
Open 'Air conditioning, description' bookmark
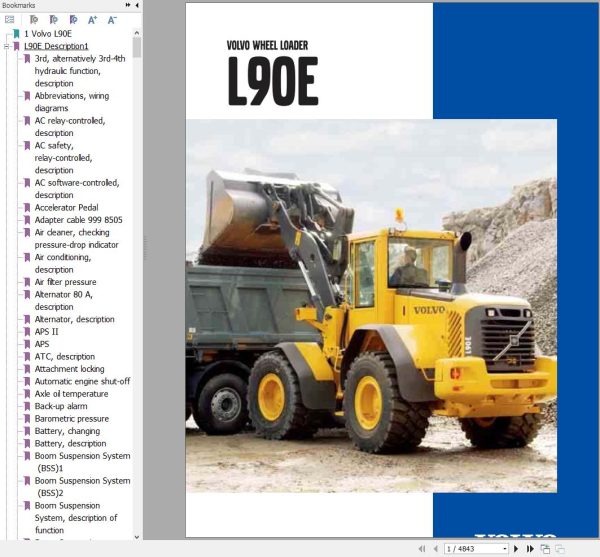[x=63, y=263]
